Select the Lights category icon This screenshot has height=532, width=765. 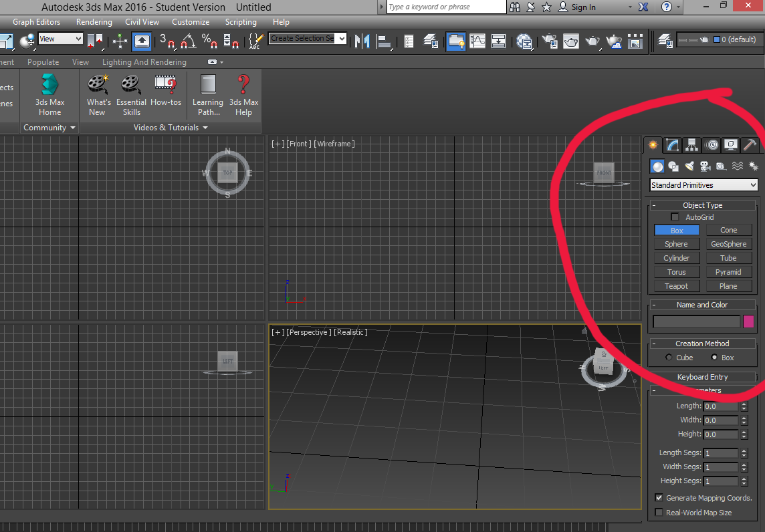pos(689,167)
